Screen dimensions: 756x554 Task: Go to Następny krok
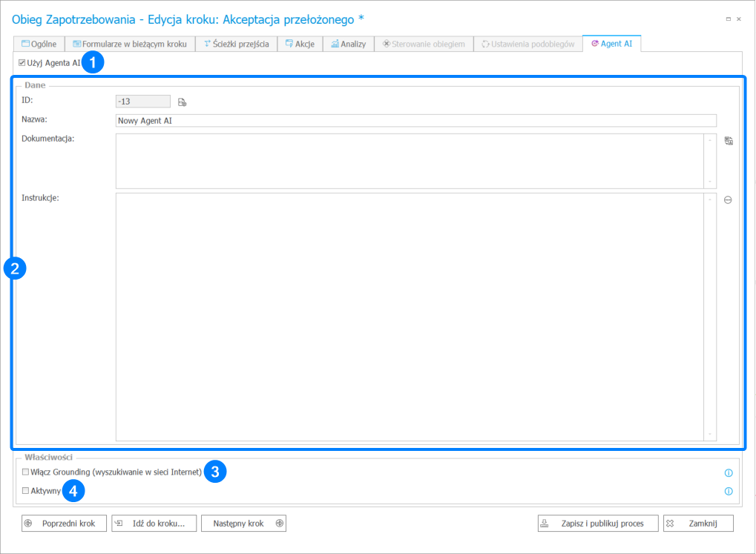point(243,523)
